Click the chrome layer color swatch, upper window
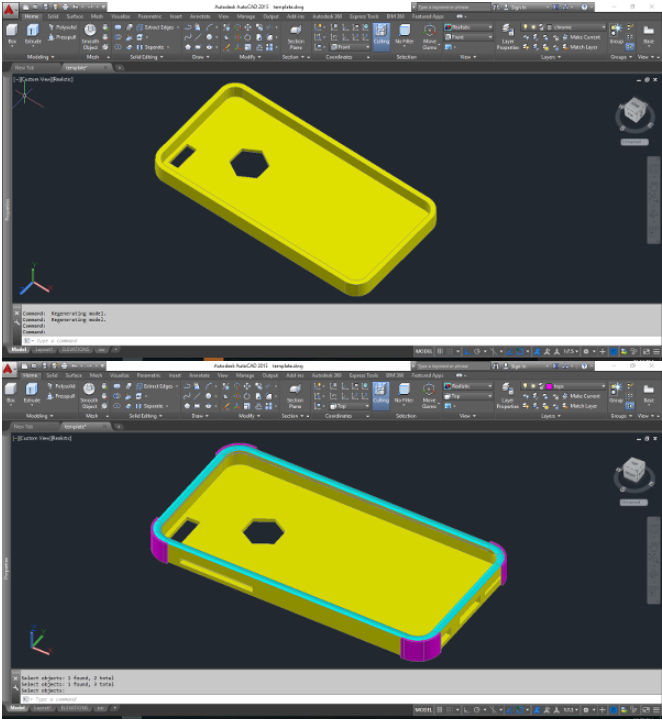The height and width of the screenshot is (720, 662). click(549, 28)
